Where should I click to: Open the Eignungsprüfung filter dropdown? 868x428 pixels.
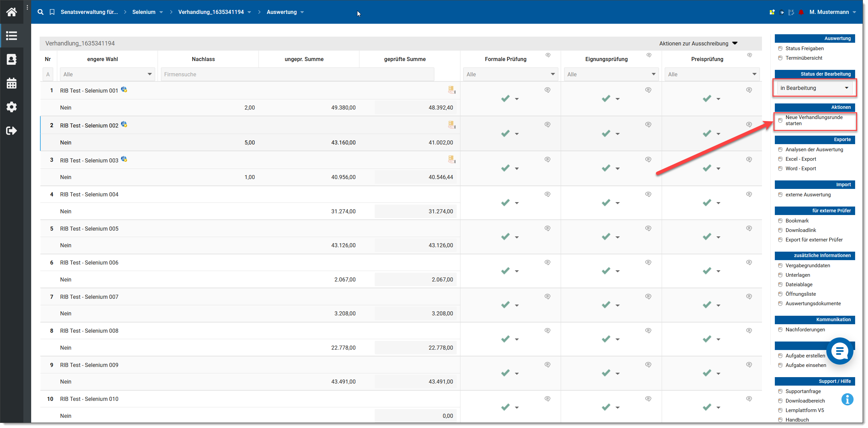tap(611, 74)
